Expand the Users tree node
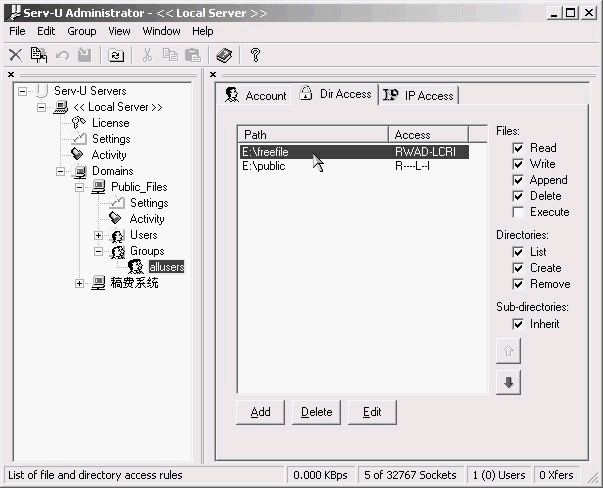 coord(98,235)
